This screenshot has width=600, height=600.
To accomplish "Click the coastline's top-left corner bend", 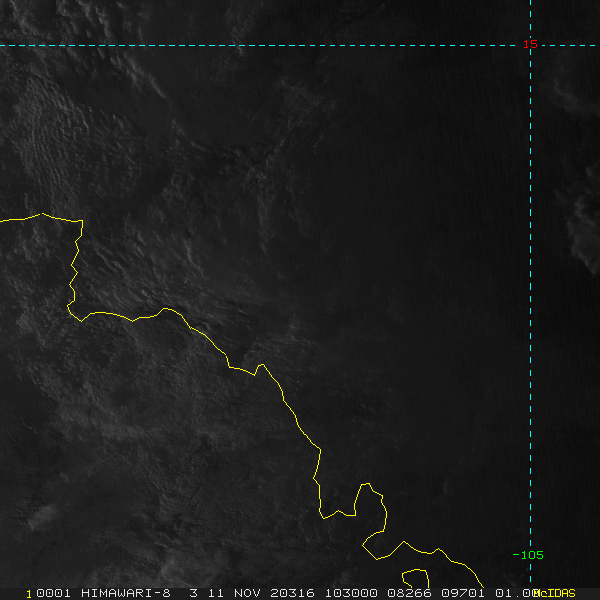I will point(81,222).
